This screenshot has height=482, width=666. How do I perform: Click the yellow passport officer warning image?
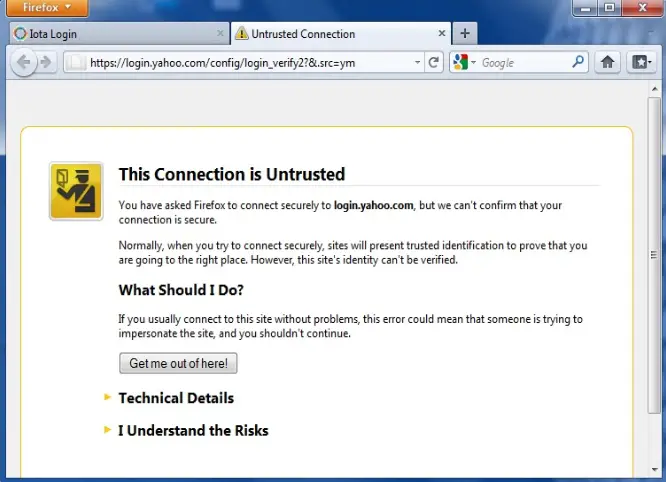(76, 191)
